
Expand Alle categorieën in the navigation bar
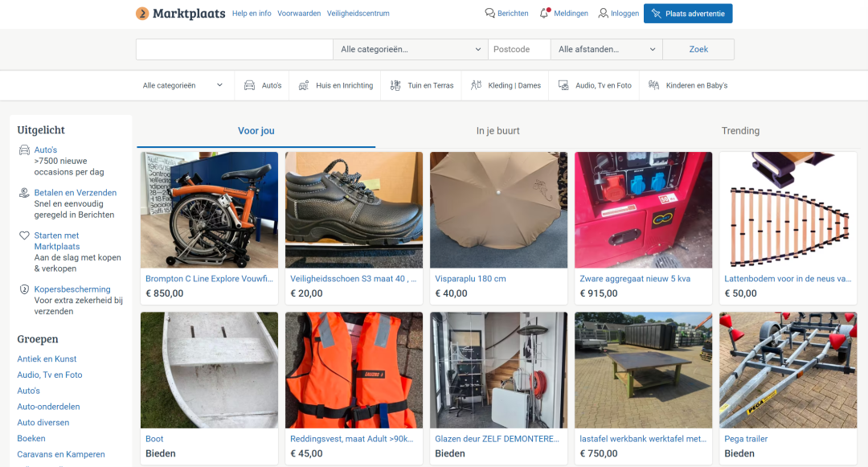[x=182, y=85]
